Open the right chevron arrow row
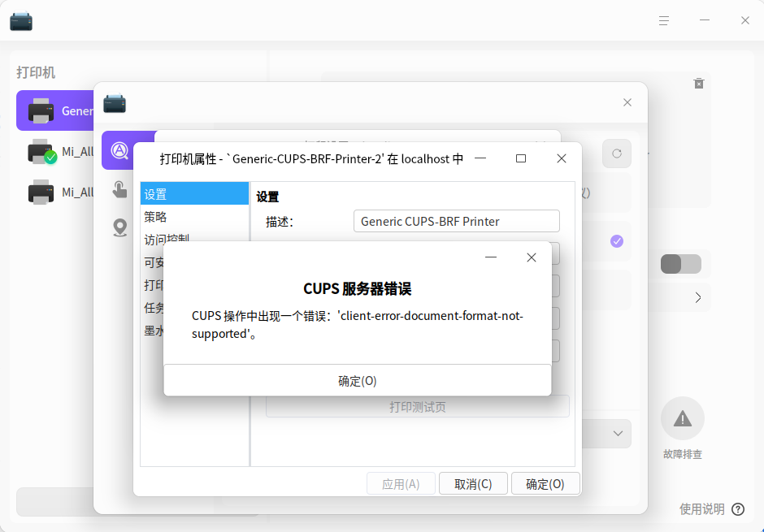This screenshot has width=764, height=532. point(697,297)
